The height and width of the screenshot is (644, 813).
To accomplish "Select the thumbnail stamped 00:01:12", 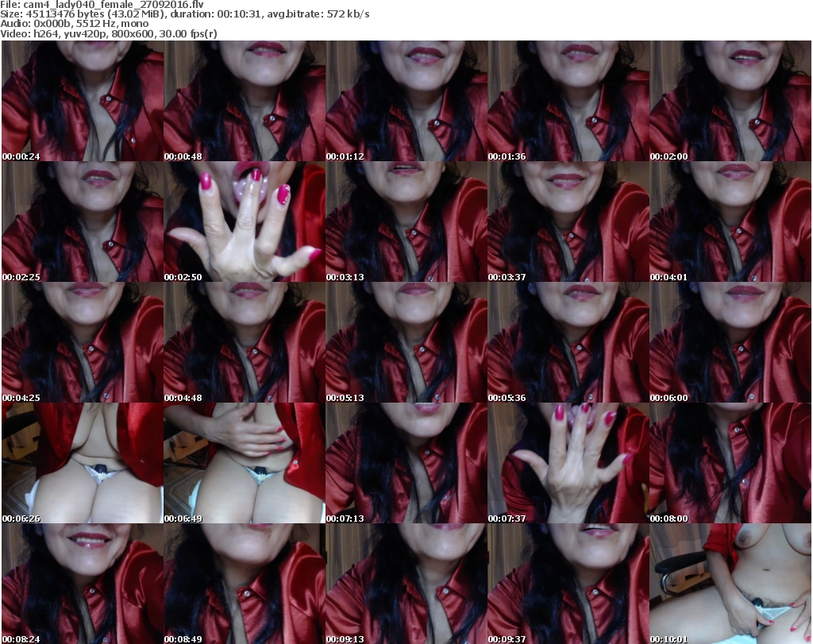I will tap(406, 101).
